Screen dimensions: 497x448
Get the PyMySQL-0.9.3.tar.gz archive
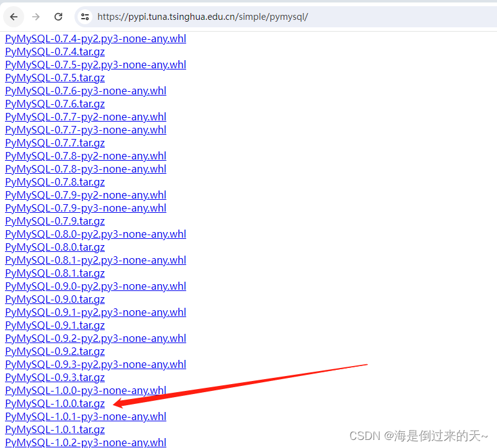(x=55, y=377)
